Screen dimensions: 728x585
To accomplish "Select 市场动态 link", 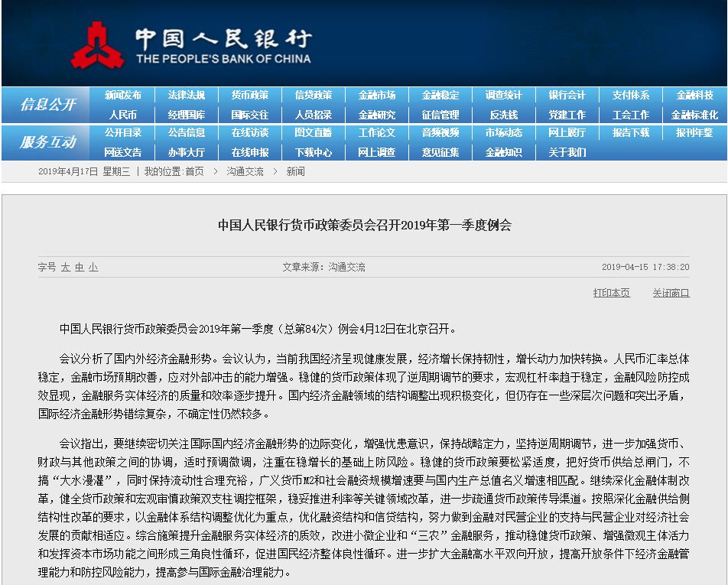I will tap(504, 133).
